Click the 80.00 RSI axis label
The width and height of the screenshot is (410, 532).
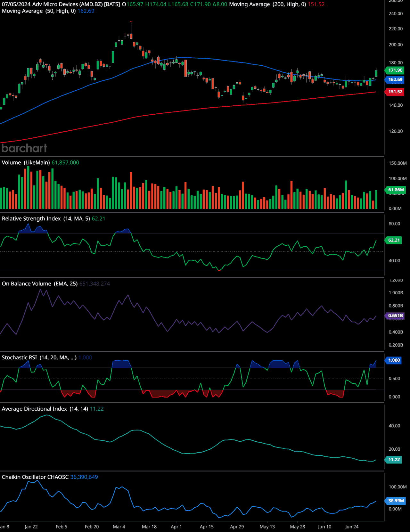point(394,224)
